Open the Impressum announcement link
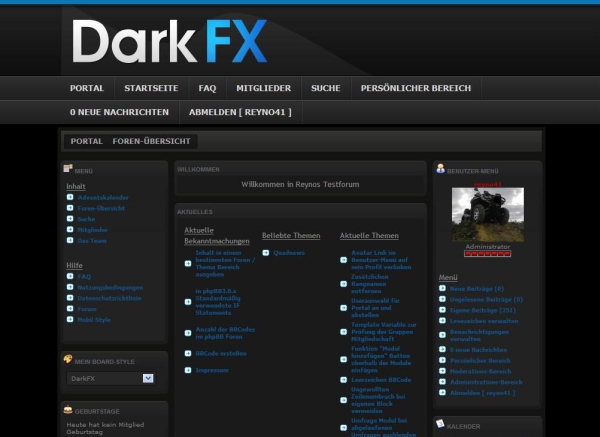Image resolution: width=600 pixels, height=437 pixels. click(x=212, y=370)
